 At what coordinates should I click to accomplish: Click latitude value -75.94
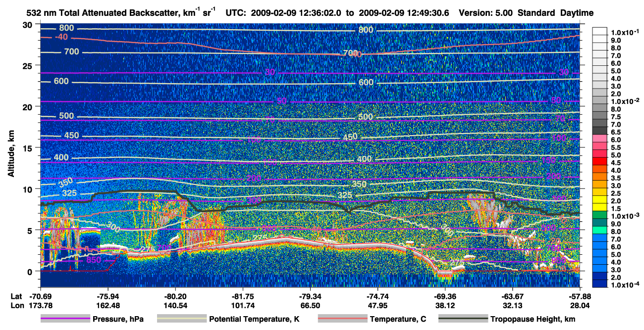tap(108, 297)
